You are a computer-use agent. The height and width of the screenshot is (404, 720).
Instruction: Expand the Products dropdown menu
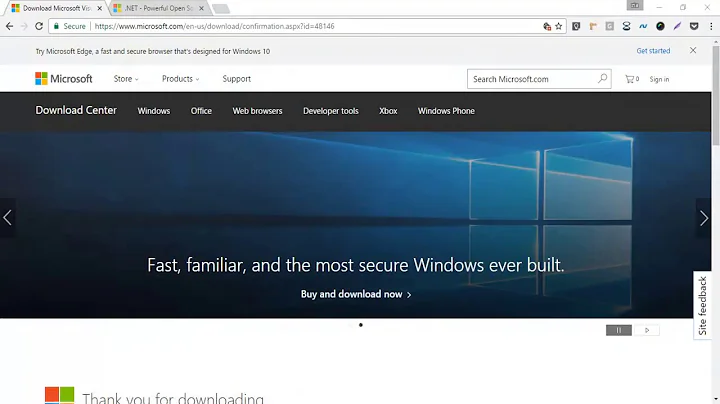[180, 79]
